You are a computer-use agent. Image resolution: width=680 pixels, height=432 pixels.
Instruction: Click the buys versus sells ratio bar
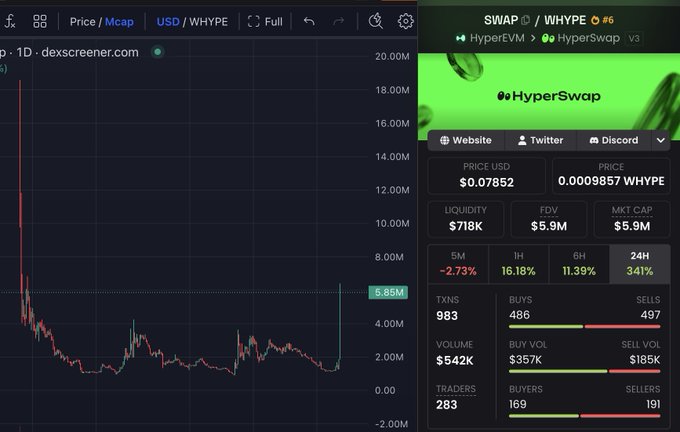tap(585, 327)
